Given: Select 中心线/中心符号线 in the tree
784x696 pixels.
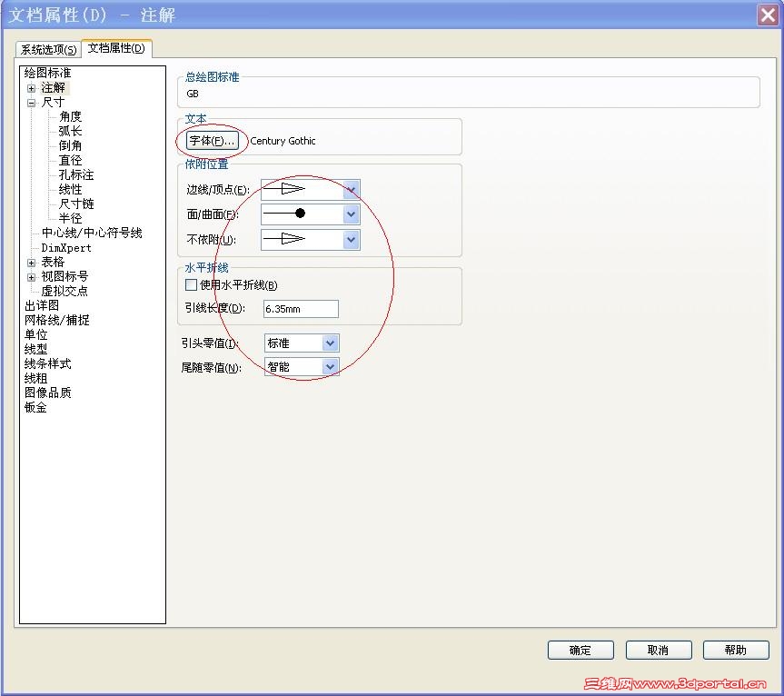Looking at the screenshot, I should [92, 233].
